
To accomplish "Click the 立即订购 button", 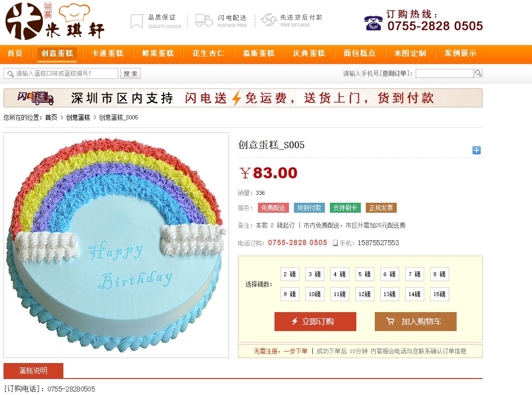I will (x=315, y=321).
